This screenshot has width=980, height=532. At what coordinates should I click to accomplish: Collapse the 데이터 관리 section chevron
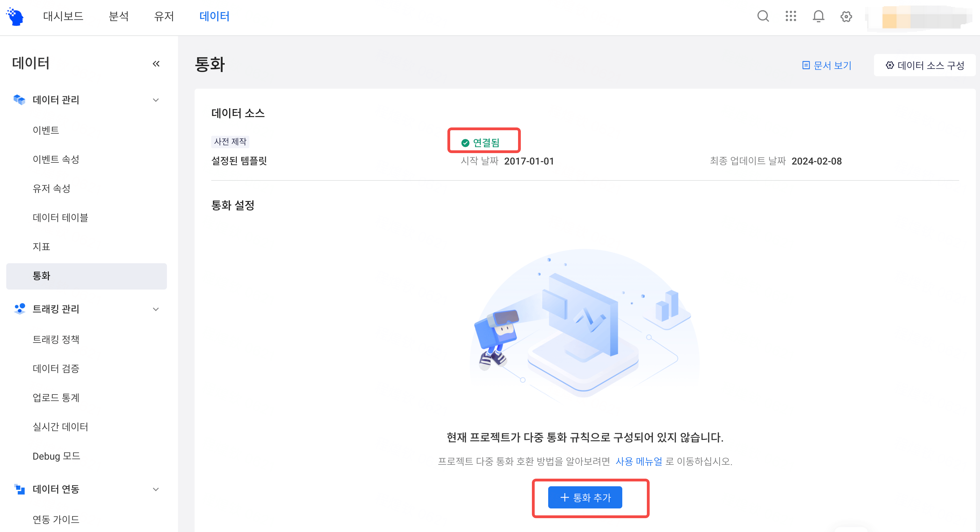tap(155, 100)
